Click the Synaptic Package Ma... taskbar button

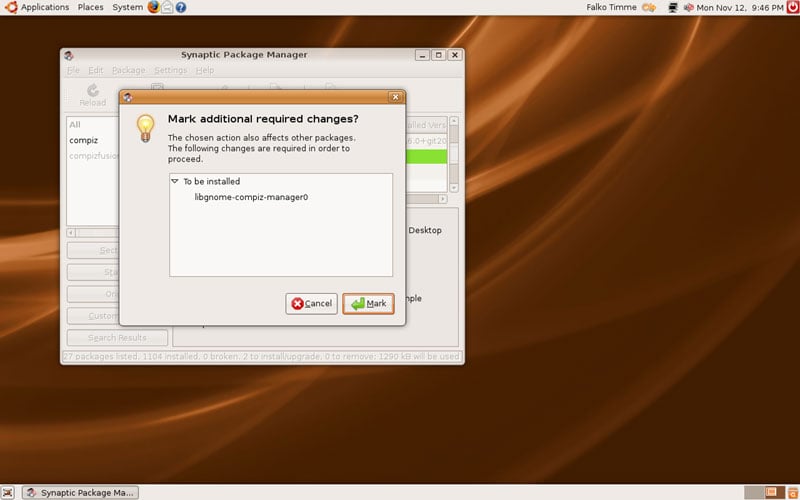81,492
